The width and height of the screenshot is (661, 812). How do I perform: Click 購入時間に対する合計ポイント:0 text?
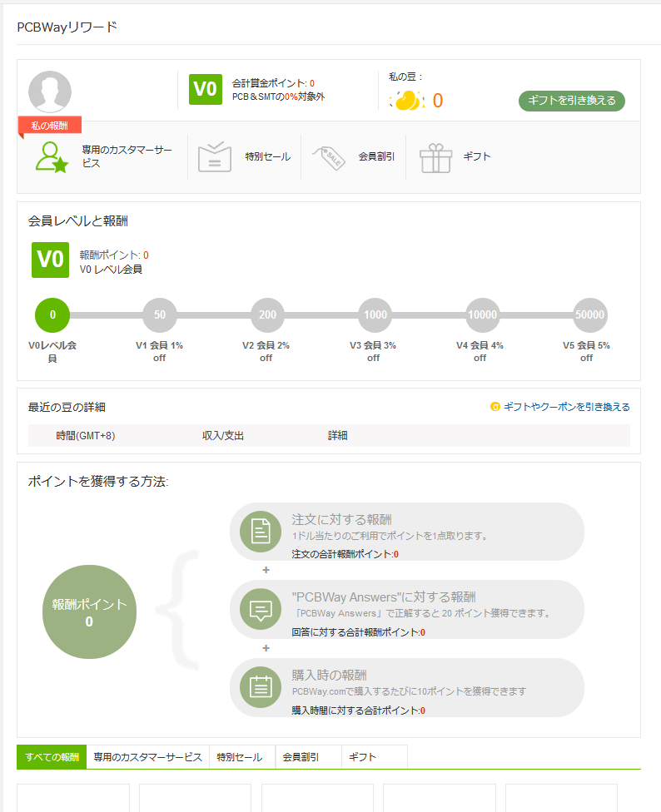tap(358, 710)
